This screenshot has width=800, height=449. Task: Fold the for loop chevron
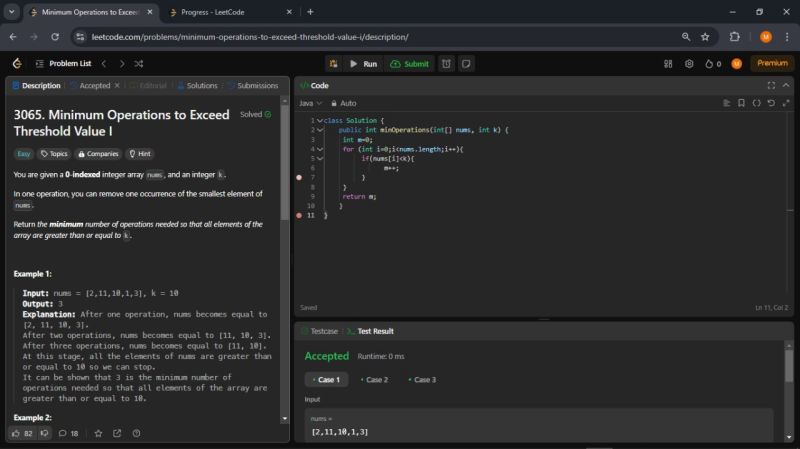[320, 149]
